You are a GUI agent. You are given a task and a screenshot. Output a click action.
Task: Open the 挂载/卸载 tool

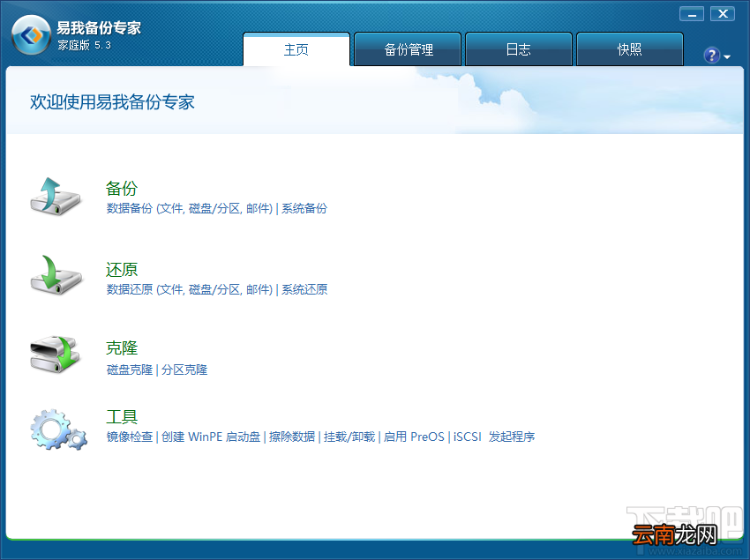(349, 437)
